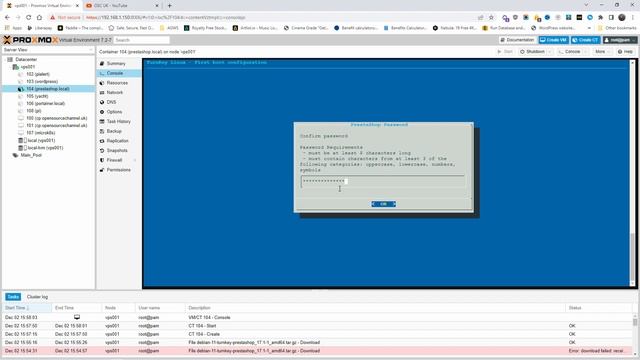640x360 pixels.
Task: Select the local-lvm (vps001) storage
Action: click(45, 148)
